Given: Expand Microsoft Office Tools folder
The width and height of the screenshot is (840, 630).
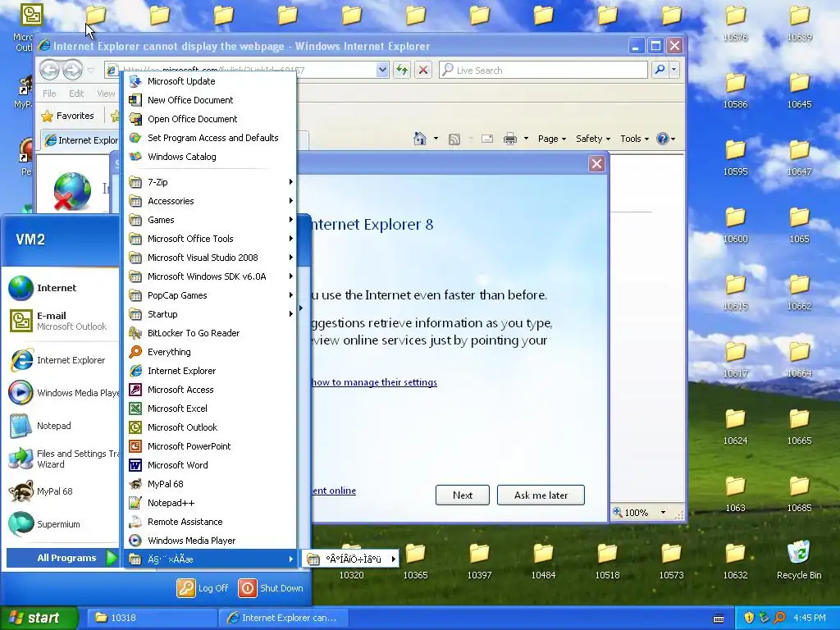Looking at the screenshot, I should (x=210, y=239).
